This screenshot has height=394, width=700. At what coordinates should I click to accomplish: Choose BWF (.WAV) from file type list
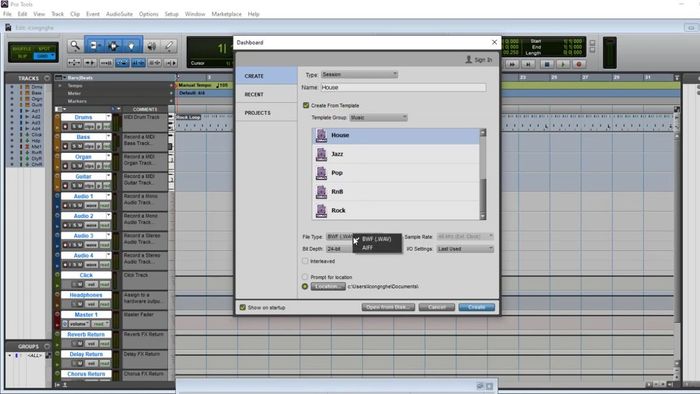[376, 239]
